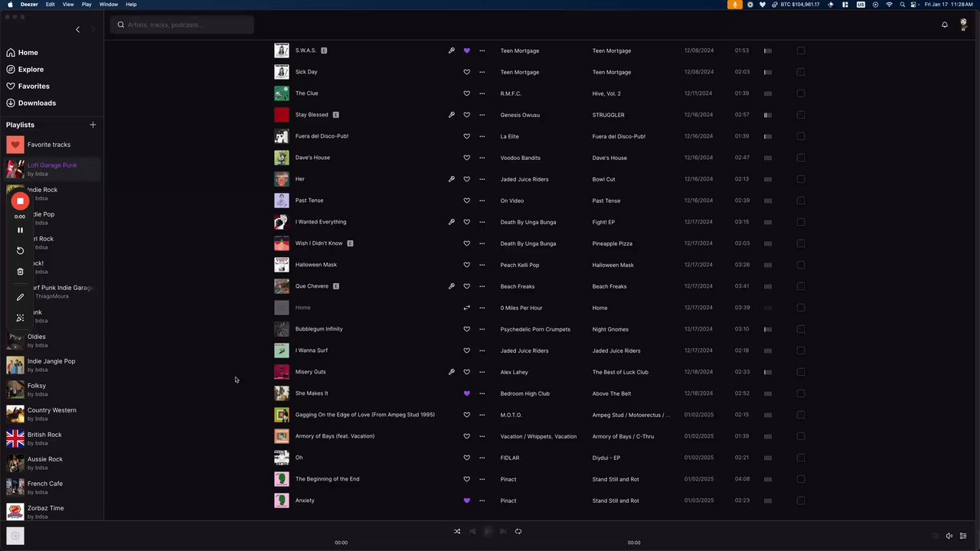This screenshot has height=551, width=980.
Task: Click the search field for artists, tracks, podcasts
Action: pyautogui.click(x=182, y=24)
